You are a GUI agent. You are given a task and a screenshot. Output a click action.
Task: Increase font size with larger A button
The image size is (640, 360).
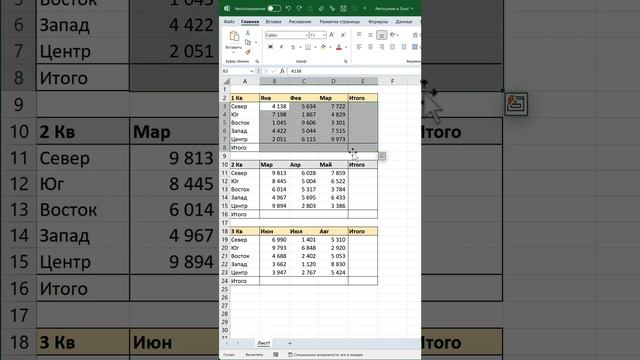tap(332, 35)
